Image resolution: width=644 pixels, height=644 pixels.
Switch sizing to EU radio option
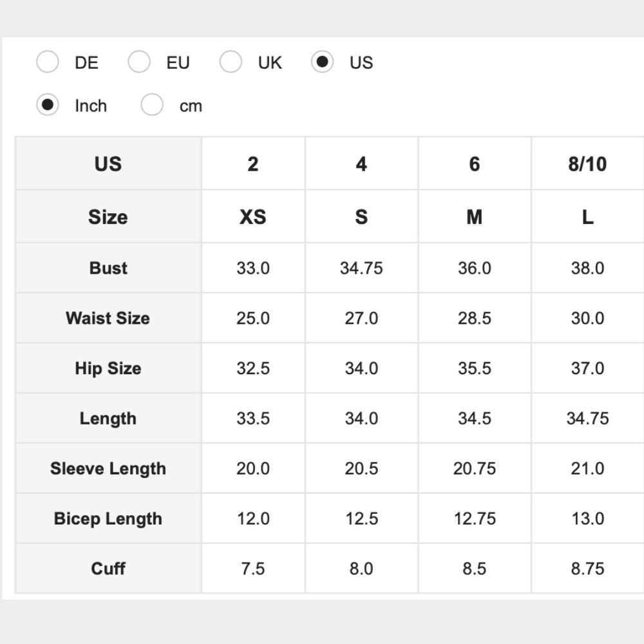tap(139, 62)
